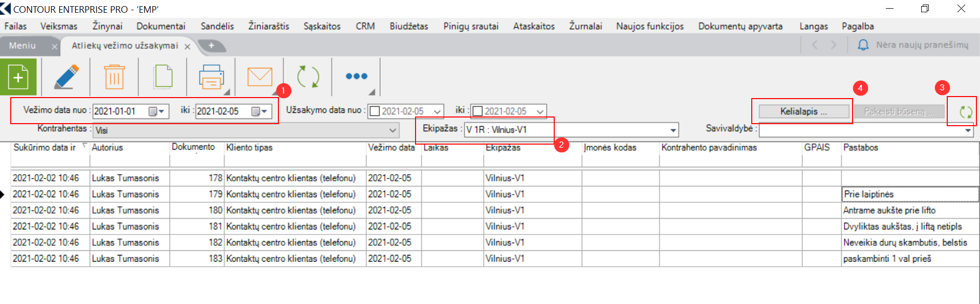Expand the Ekipažas combo box

tap(673, 130)
